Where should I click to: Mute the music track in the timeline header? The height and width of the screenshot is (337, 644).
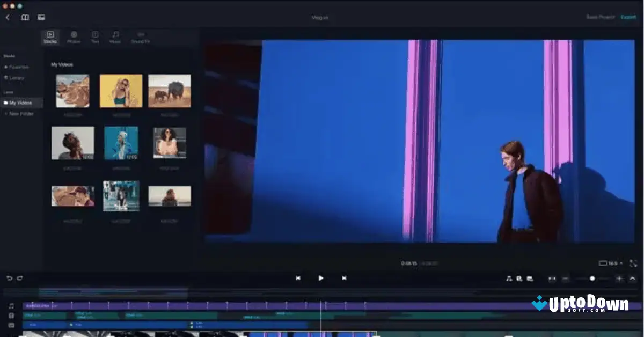pos(12,306)
